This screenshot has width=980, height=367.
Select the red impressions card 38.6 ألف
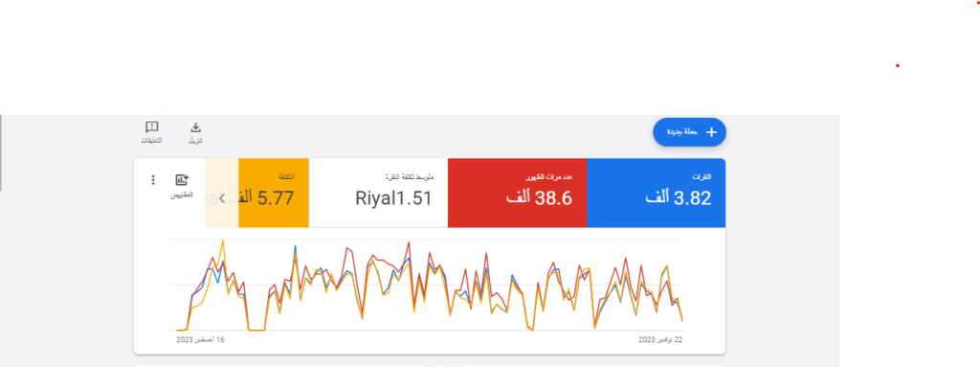518,193
